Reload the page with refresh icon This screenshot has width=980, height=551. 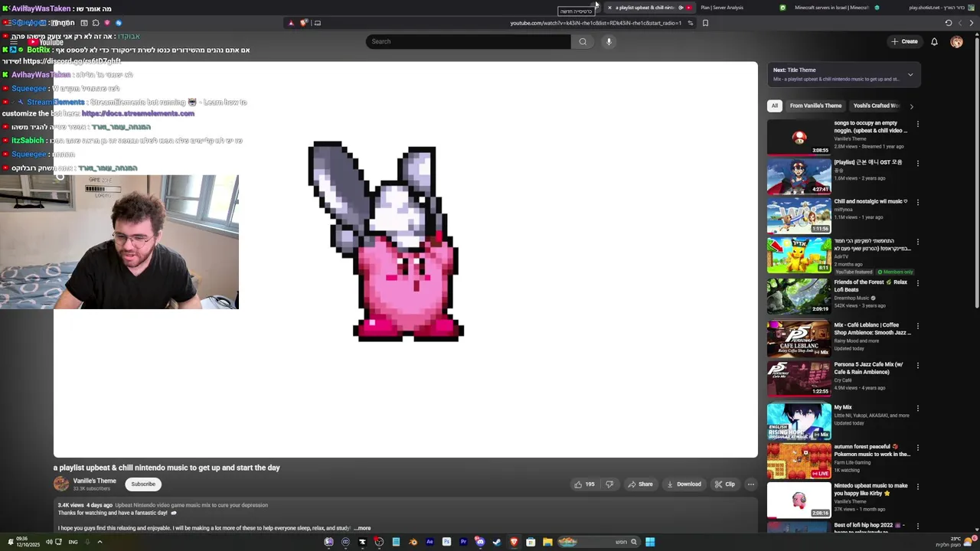[949, 23]
